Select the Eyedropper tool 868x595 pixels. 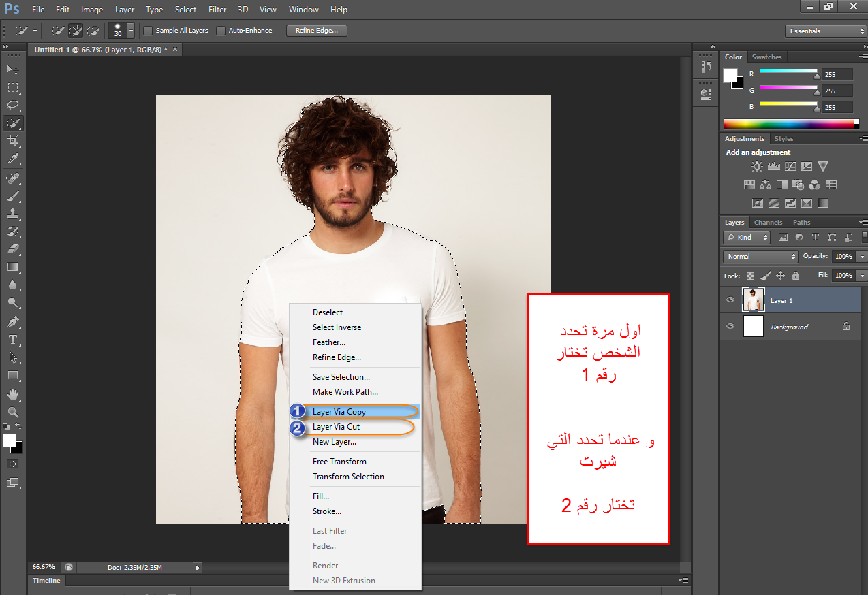pyautogui.click(x=13, y=159)
